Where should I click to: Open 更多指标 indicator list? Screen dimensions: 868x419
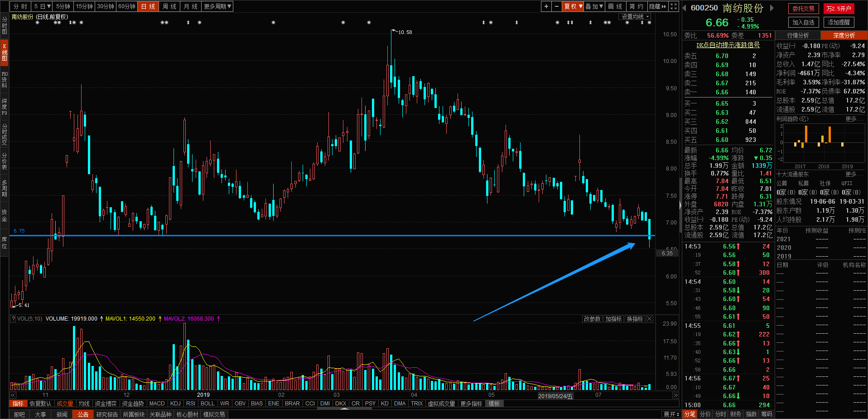coord(471,404)
